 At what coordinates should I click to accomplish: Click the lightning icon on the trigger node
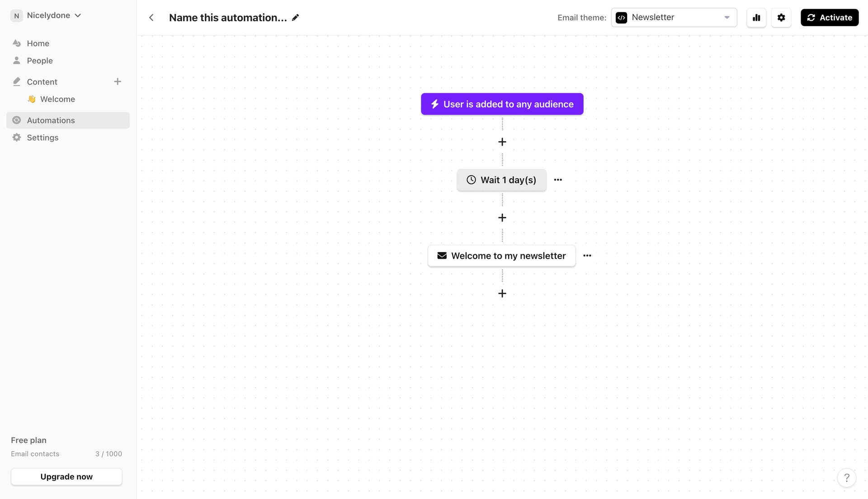click(x=434, y=104)
